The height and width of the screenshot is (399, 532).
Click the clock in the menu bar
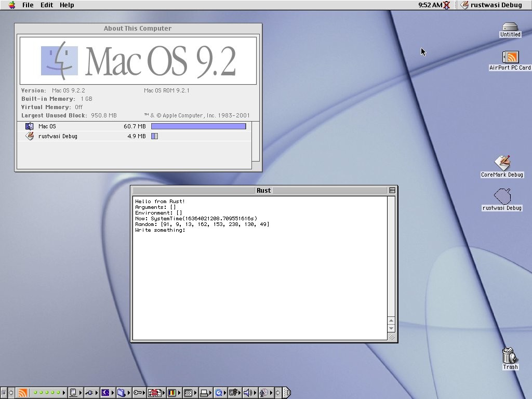pos(430,5)
